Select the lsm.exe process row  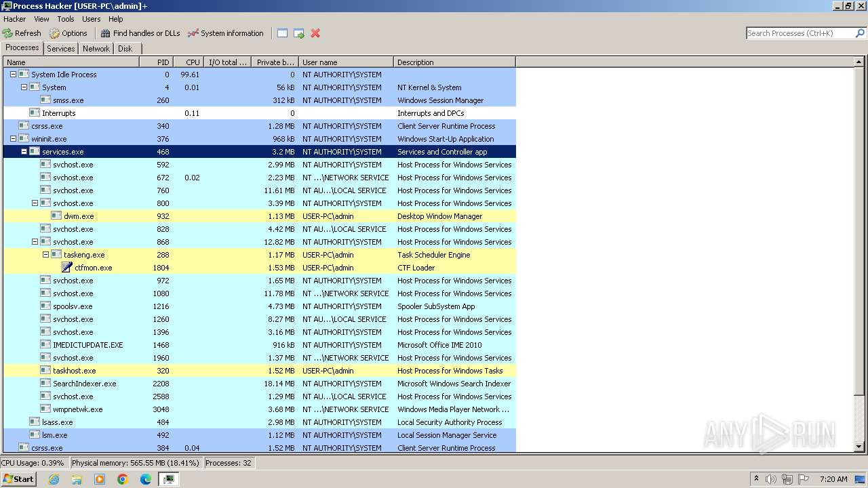tap(260, 435)
